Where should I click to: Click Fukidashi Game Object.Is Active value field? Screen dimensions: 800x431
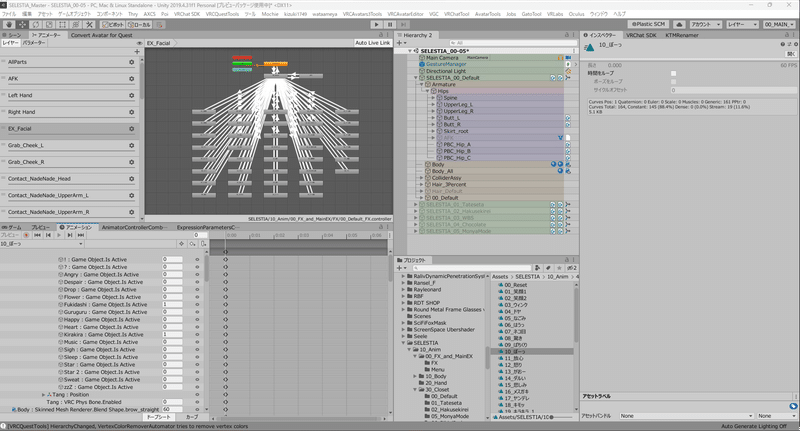(x=172, y=305)
